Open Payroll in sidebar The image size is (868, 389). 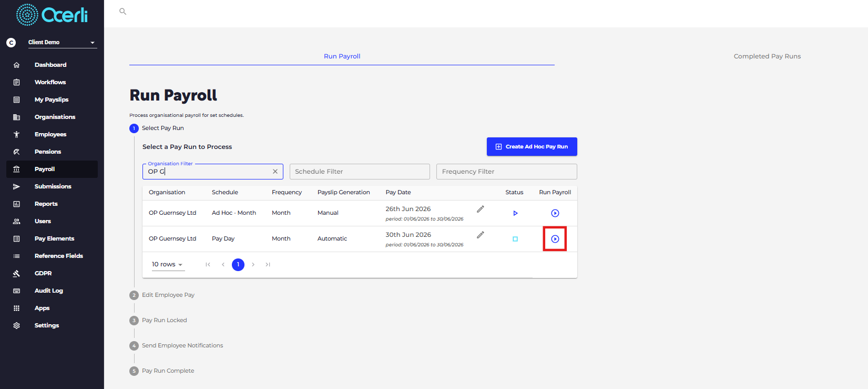[52, 169]
